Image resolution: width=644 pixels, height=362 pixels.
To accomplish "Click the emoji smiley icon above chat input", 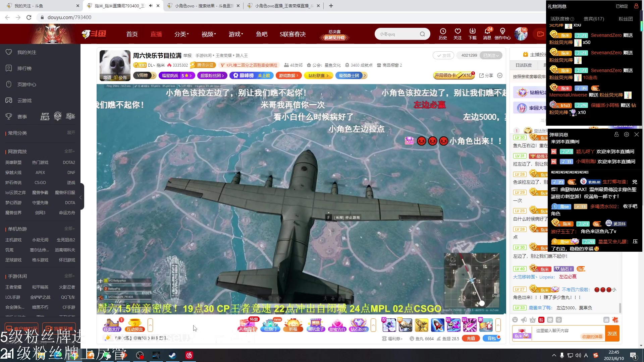I will 515,319.
